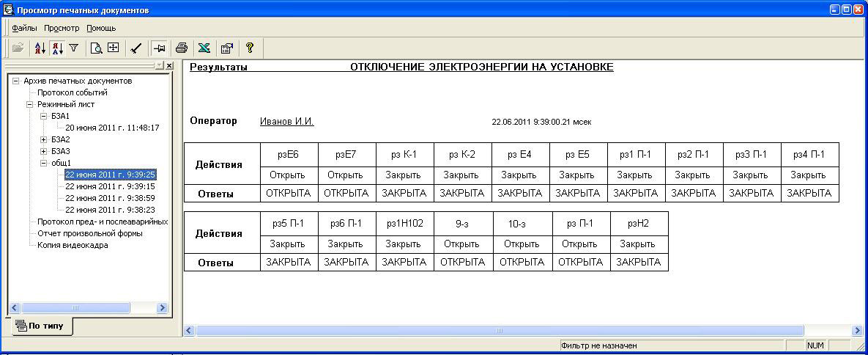
Task: Click document scroll left arrow
Action: coord(189,331)
